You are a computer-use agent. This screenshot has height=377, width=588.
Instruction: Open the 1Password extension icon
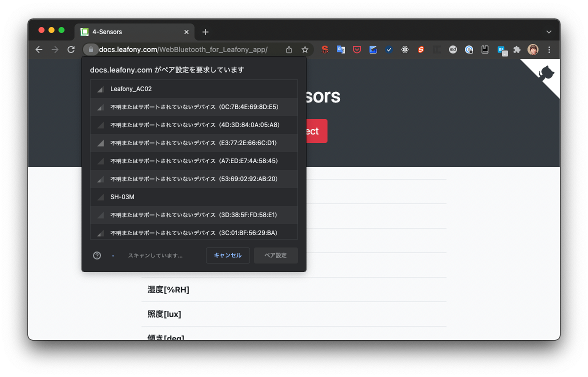tap(469, 49)
